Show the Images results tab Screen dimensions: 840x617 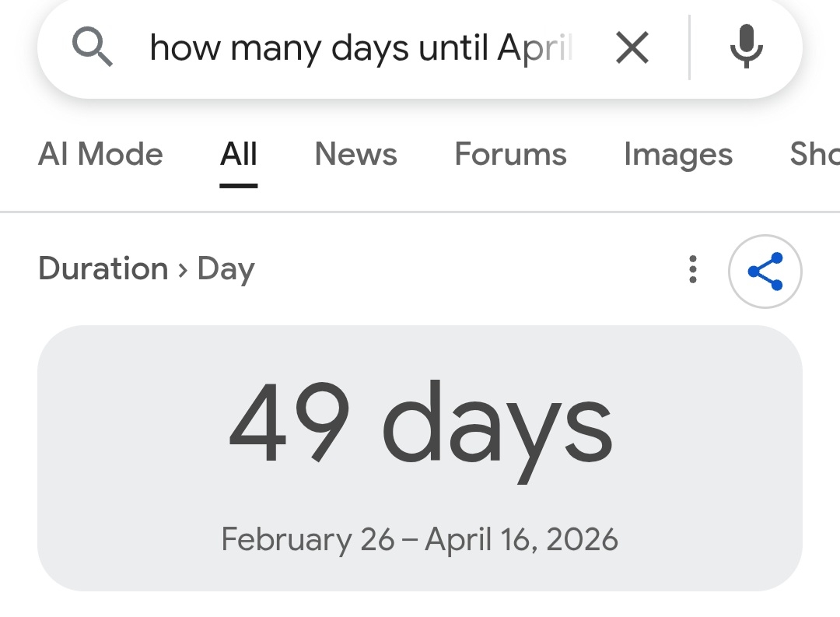[677, 154]
